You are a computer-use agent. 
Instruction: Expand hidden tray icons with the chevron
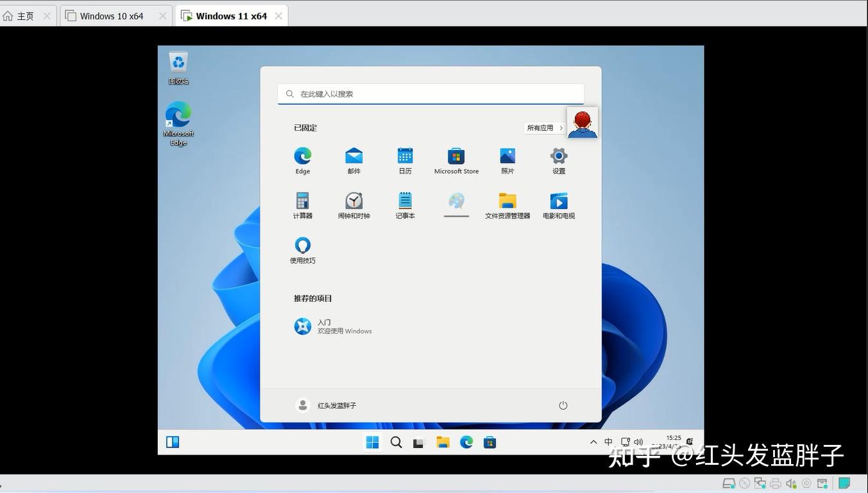(x=593, y=442)
